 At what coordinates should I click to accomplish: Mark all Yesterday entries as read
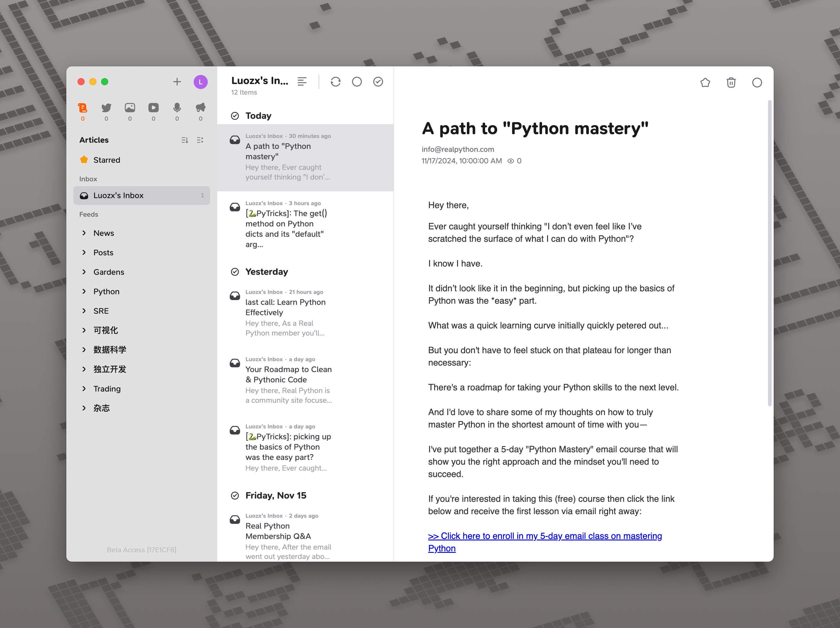coord(235,272)
